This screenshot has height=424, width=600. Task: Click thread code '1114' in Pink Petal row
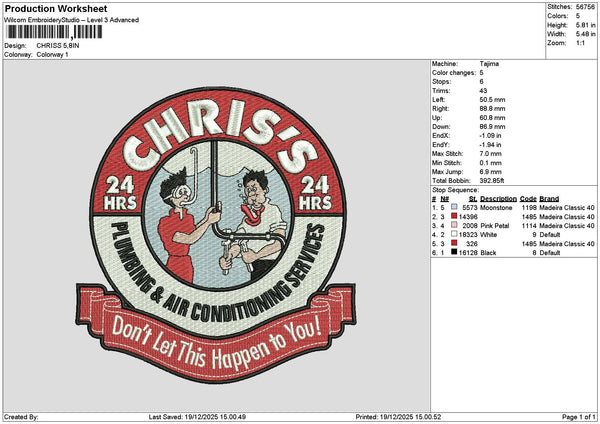point(529,226)
